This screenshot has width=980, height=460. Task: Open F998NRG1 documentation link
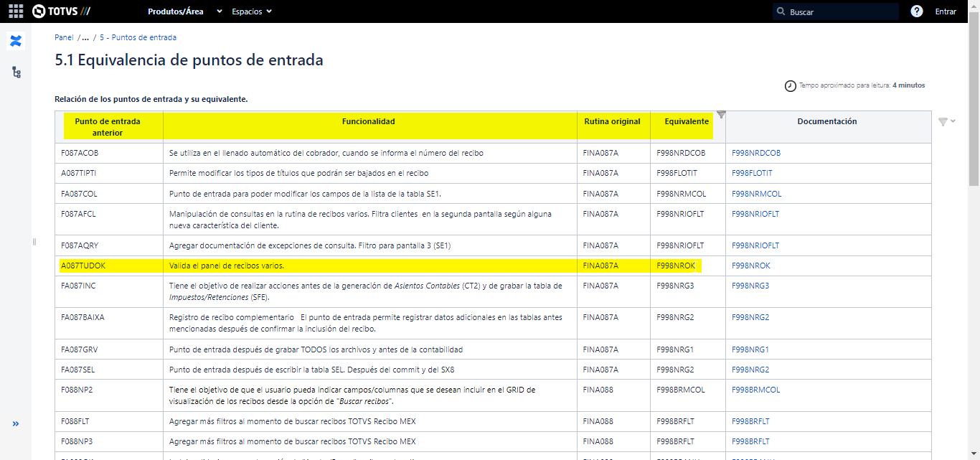pyautogui.click(x=750, y=349)
